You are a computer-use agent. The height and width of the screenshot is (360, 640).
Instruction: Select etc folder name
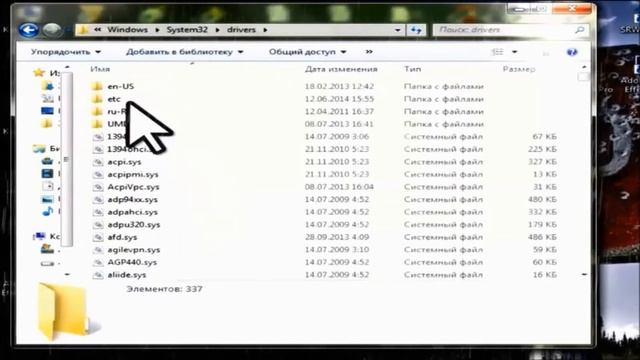click(114, 99)
